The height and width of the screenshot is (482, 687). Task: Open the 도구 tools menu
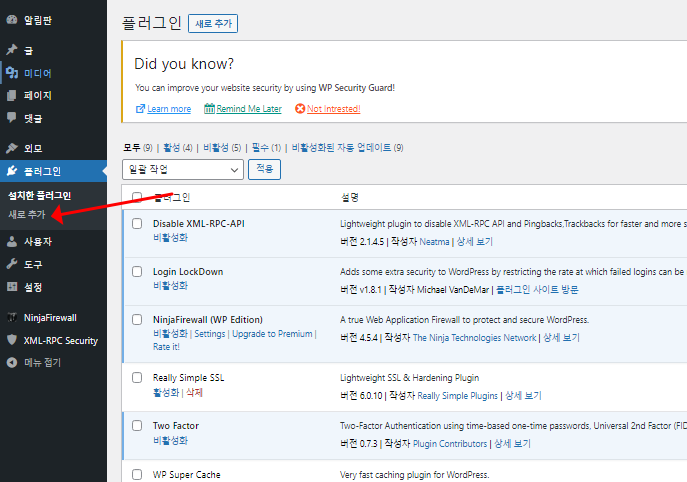coord(33,264)
